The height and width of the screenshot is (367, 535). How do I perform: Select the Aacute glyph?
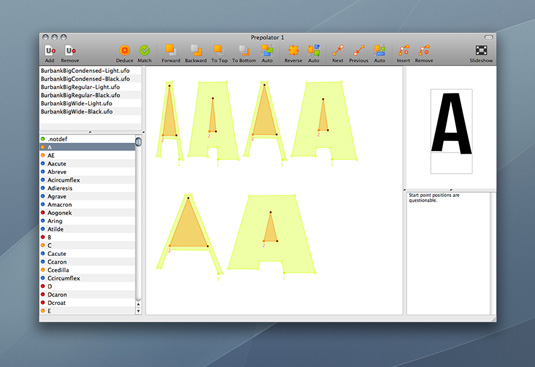tap(87, 164)
